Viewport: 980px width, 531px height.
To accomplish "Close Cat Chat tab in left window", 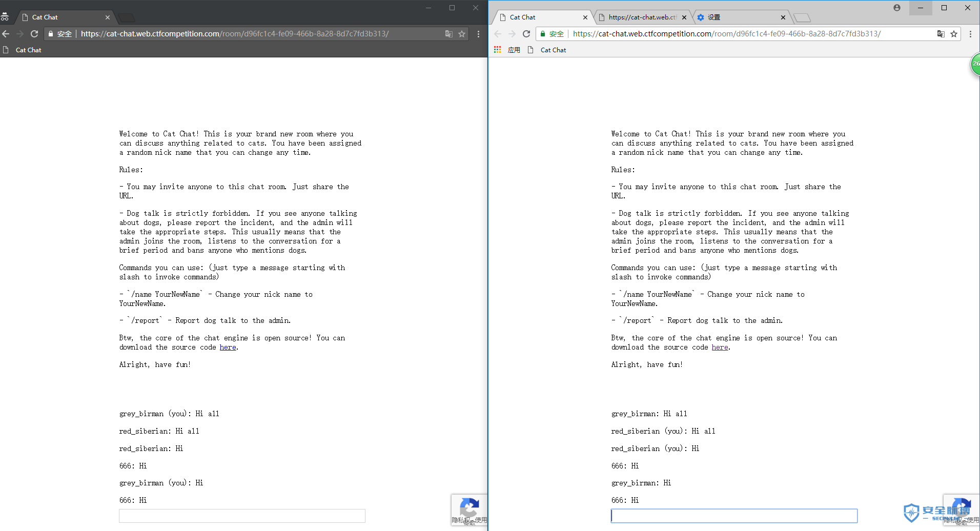I will 108,17.
